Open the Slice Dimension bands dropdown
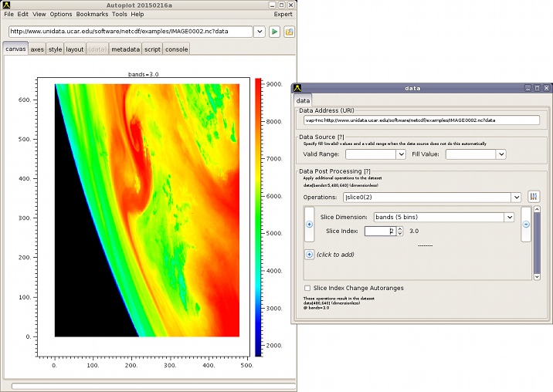Image resolution: width=553 pixels, height=392 pixels. pyautogui.click(x=508, y=218)
